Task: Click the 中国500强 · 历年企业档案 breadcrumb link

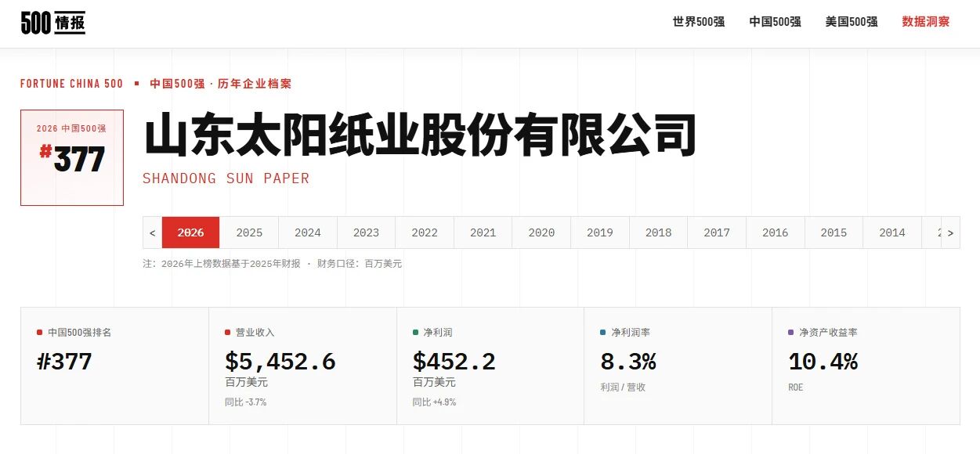Action: click(x=221, y=84)
